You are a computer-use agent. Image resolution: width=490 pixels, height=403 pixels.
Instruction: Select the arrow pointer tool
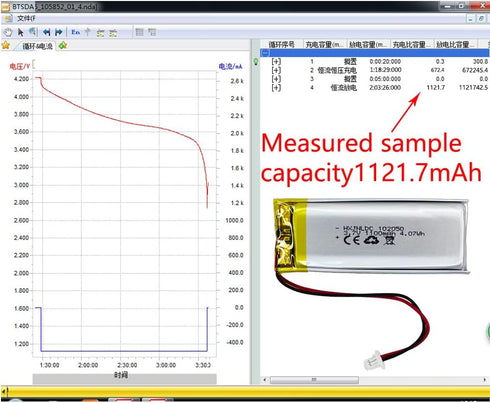tap(21, 32)
